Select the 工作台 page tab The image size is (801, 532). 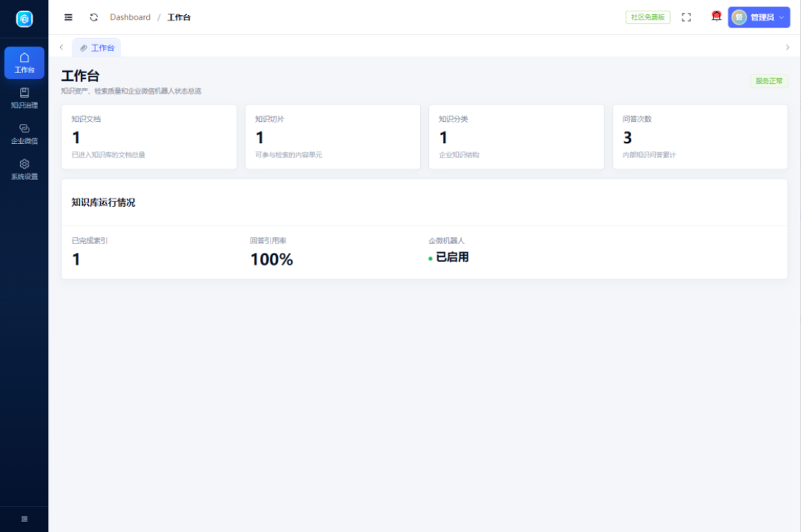pos(97,47)
